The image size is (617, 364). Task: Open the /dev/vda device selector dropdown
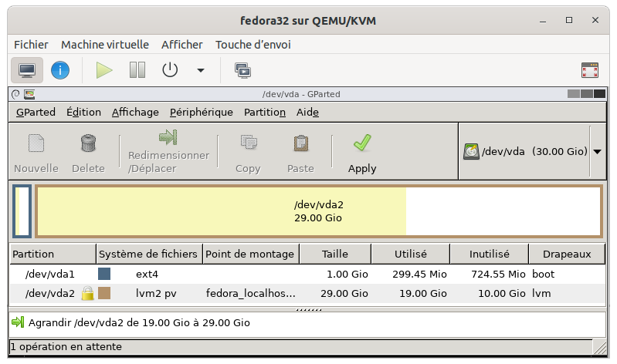pos(597,152)
